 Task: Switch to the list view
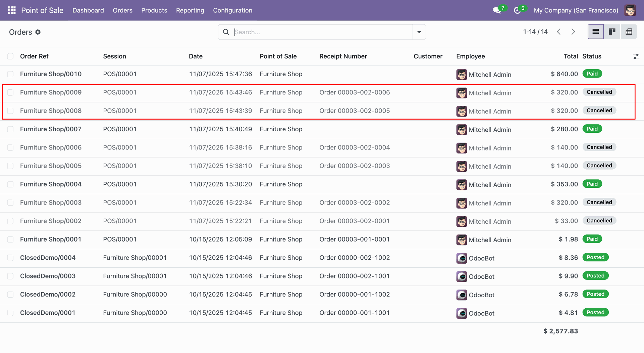click(x=595, y=32)
